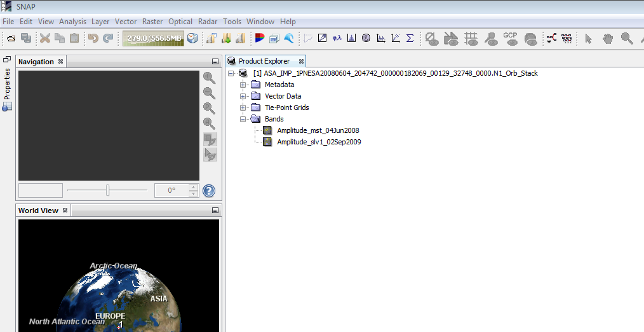The height and width of the screenshot is (332, 644).
Task: Open the Tools menu
Action: (x=232, y=22)
